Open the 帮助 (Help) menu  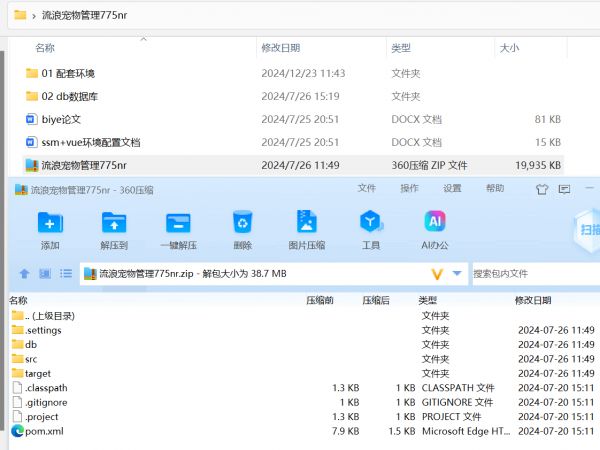click(495, 188)
